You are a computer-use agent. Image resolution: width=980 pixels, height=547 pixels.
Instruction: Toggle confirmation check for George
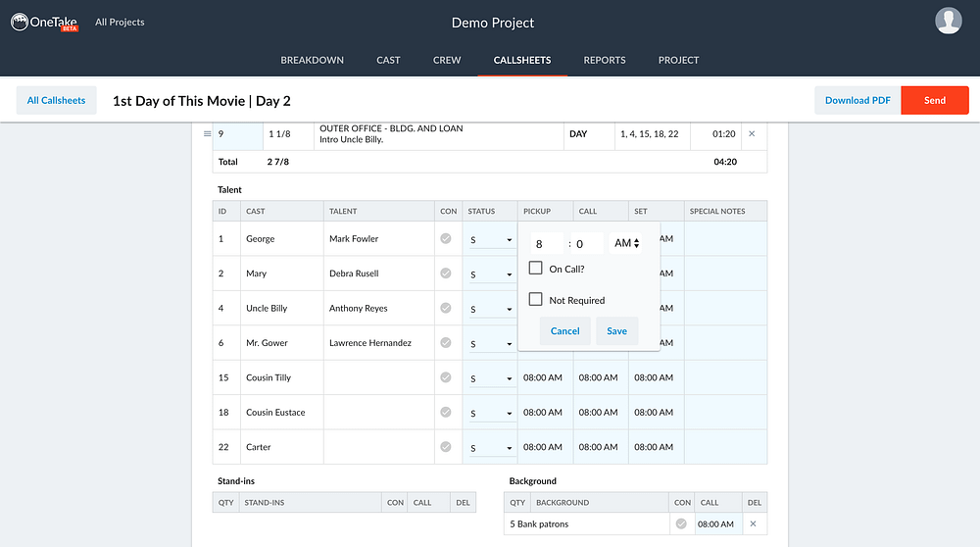[446, 238]
